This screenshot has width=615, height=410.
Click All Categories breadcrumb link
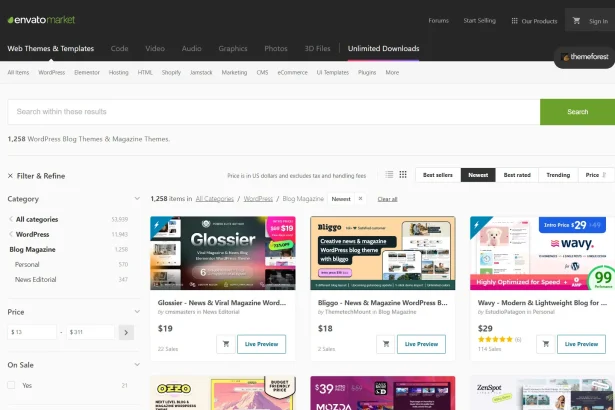click(x=215, y=199)
